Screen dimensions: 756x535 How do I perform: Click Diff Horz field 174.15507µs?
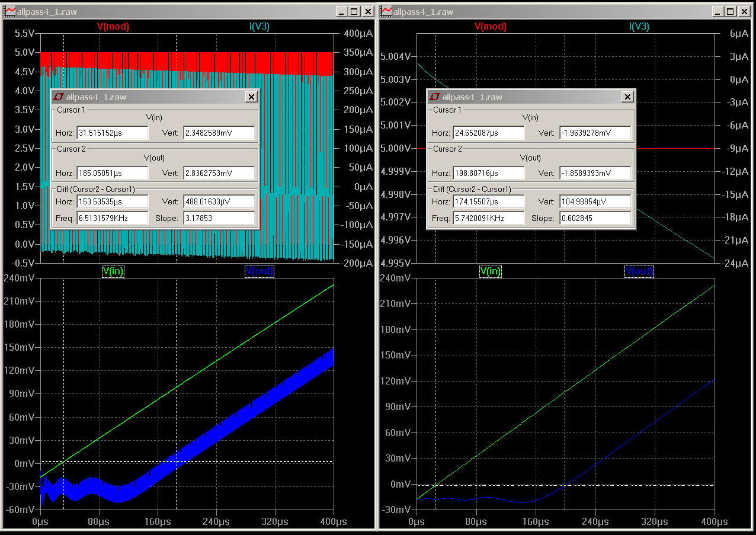(489, 201)
